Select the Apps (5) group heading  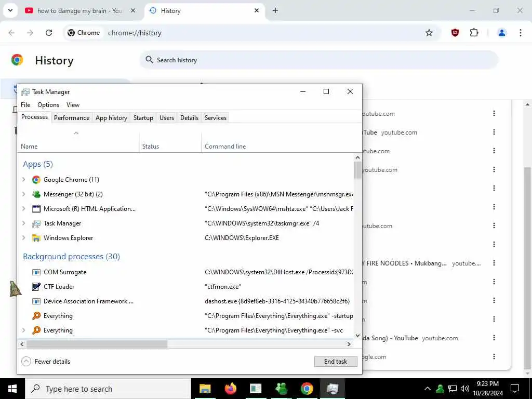click(x=37, y=164)
